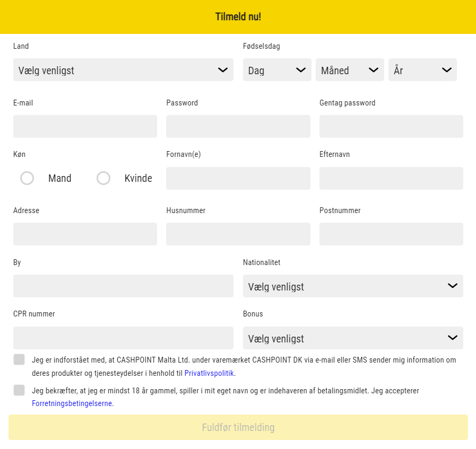
Task: Open the Forretningsbetingelserne terms link
Action: tap(72, 403)
